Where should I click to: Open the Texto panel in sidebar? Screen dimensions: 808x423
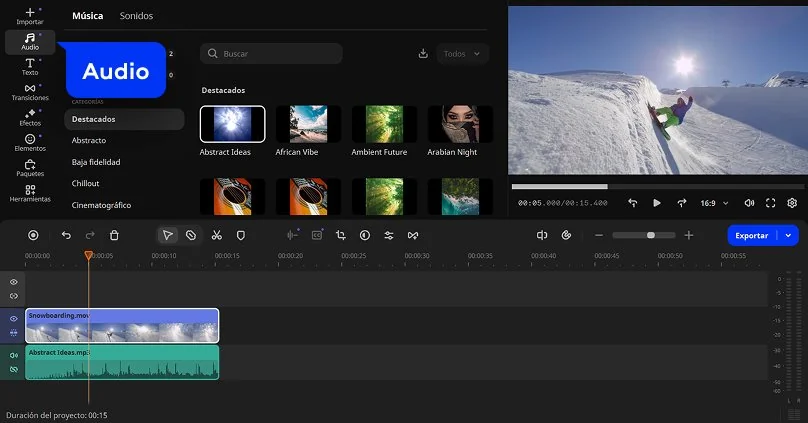29,66
